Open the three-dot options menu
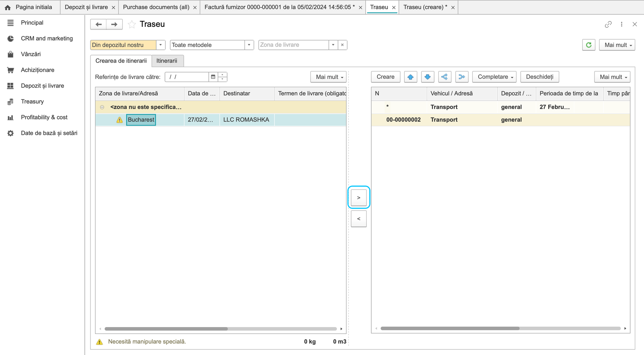 (622, 24)
